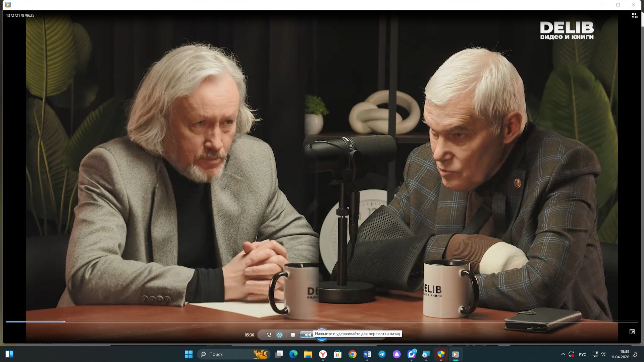Click the media title 13727217879625
This screenshot has height=362, width=644.
(x=20, y=15)
